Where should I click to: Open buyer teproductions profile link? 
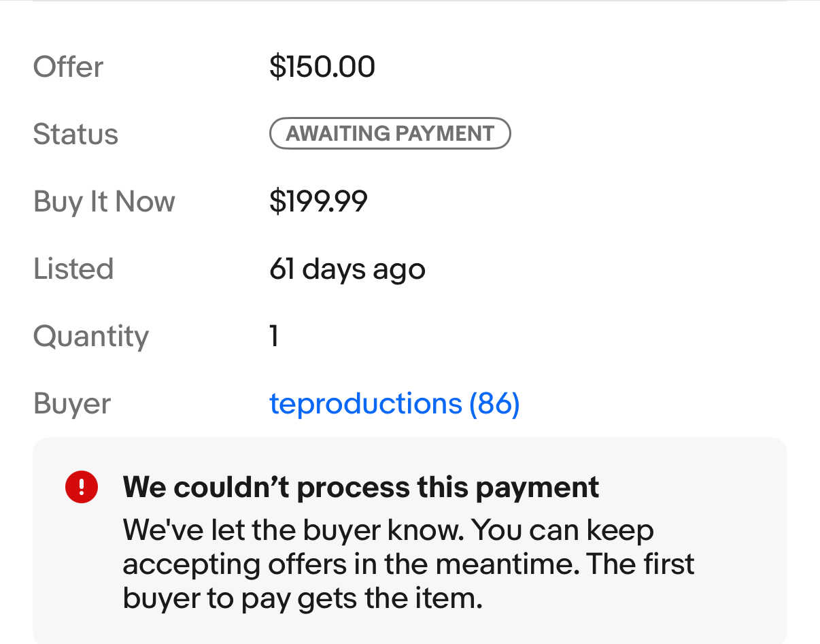point(365,404)
